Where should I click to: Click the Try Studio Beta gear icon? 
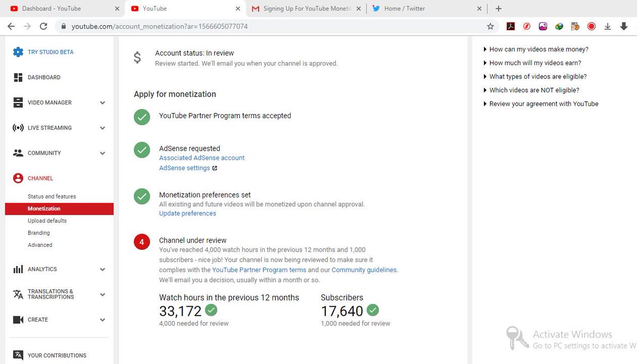(18, 52)
